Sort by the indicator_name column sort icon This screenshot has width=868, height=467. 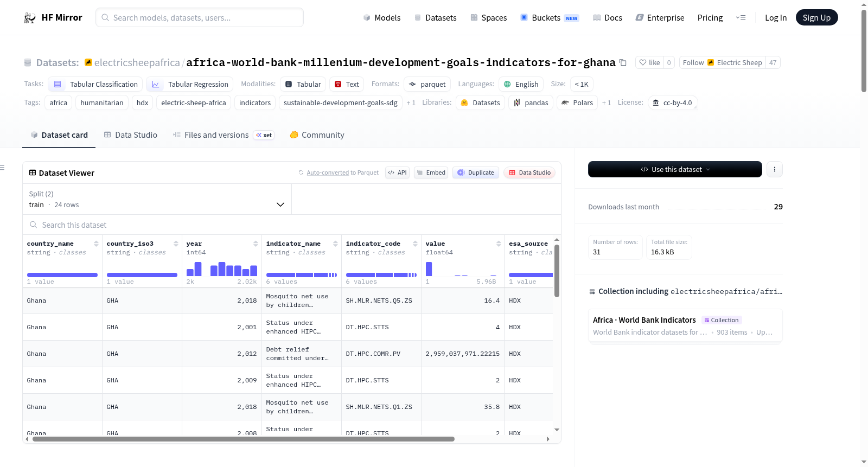click(335, 244)
